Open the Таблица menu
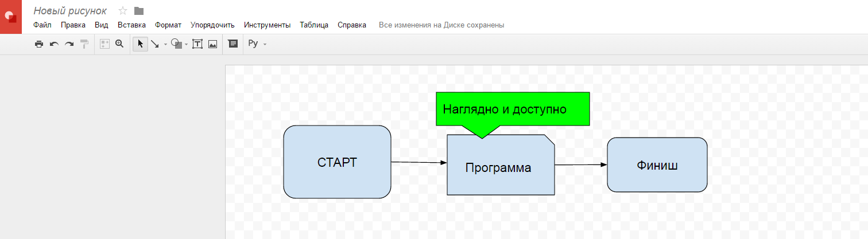Image resolution: width=868 pixels, height=239 pixels. click(x=314, y=25)
